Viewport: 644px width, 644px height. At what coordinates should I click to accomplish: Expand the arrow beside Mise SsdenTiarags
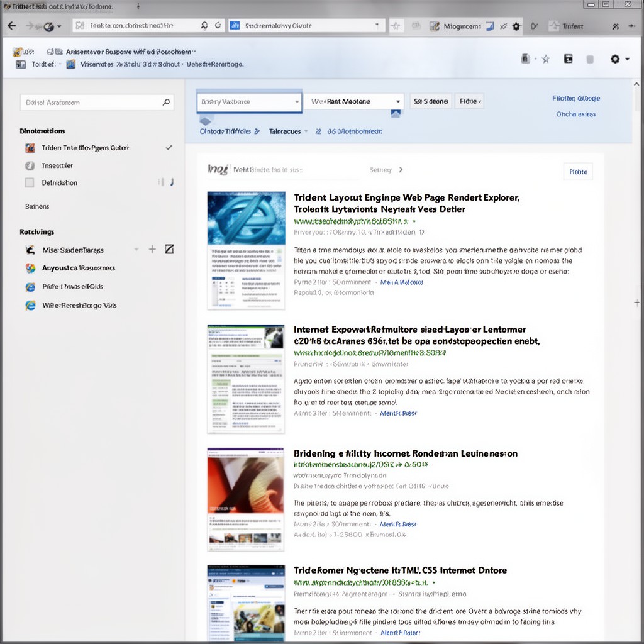[136, 249]
